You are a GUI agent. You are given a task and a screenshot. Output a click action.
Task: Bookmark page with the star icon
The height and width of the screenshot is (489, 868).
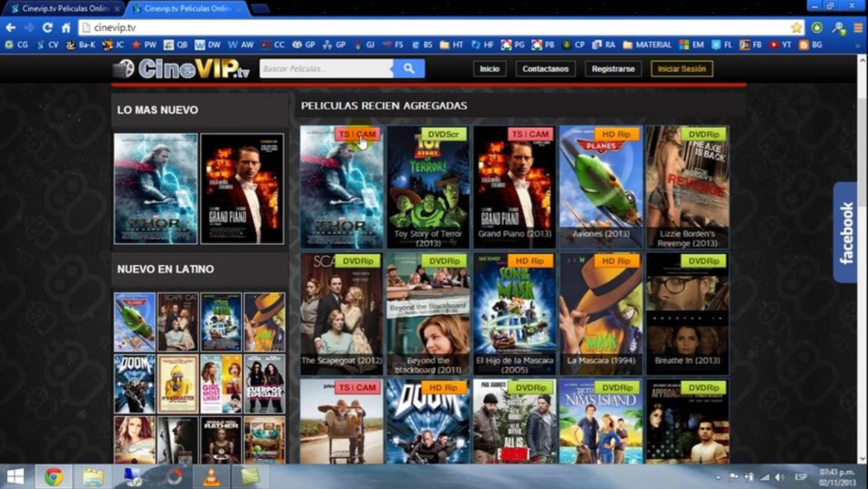click(x=796, y=28)
